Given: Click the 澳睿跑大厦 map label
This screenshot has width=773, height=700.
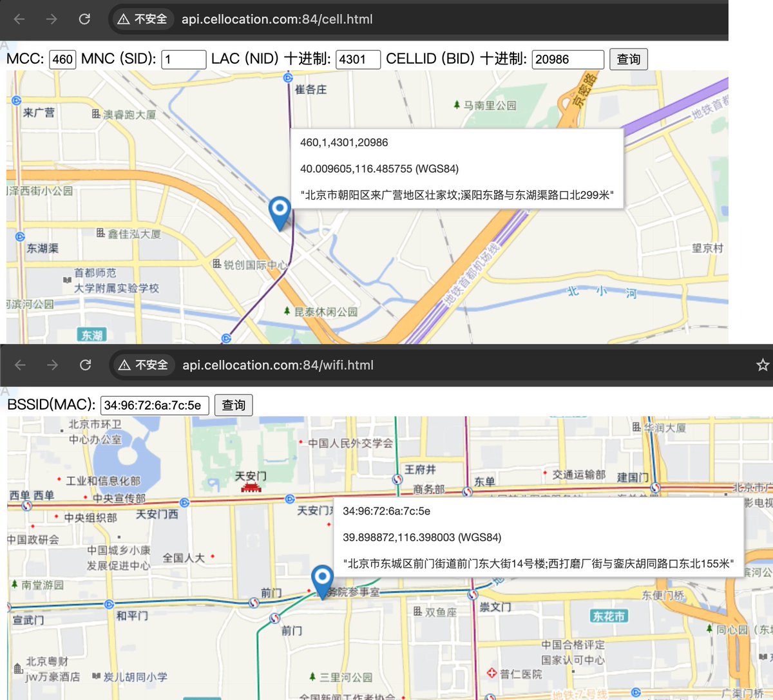Looking at the screenshot, I should click(x=129, y=115).
